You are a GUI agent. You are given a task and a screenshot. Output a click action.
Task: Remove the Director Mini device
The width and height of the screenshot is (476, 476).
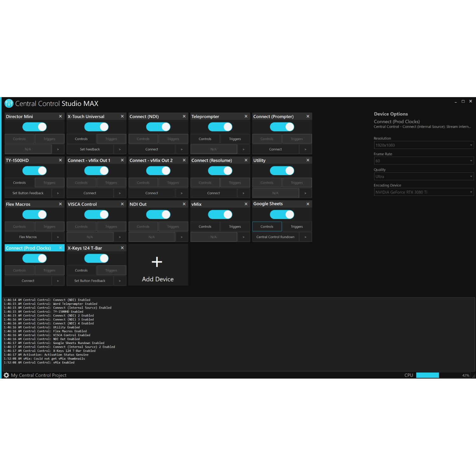point(60,116)
